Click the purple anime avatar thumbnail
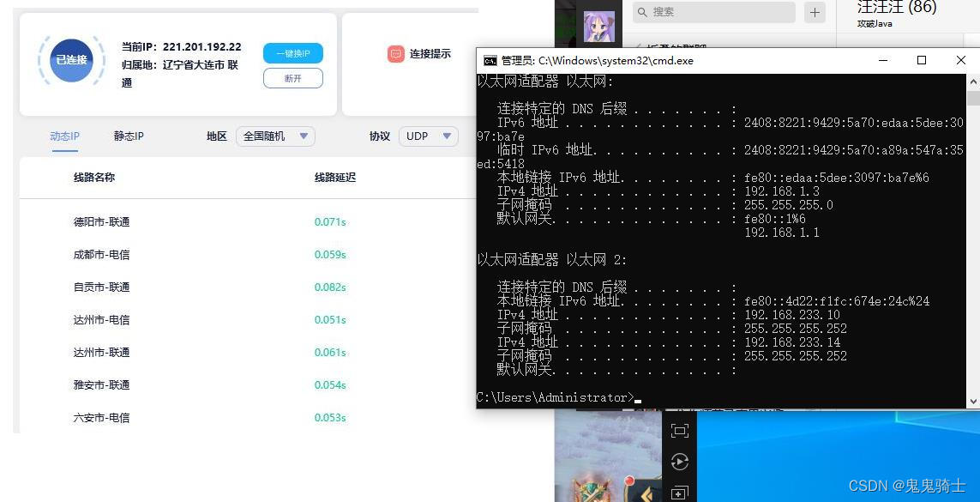The height and width of the screenshot is (502, 980). click(598, 26)
